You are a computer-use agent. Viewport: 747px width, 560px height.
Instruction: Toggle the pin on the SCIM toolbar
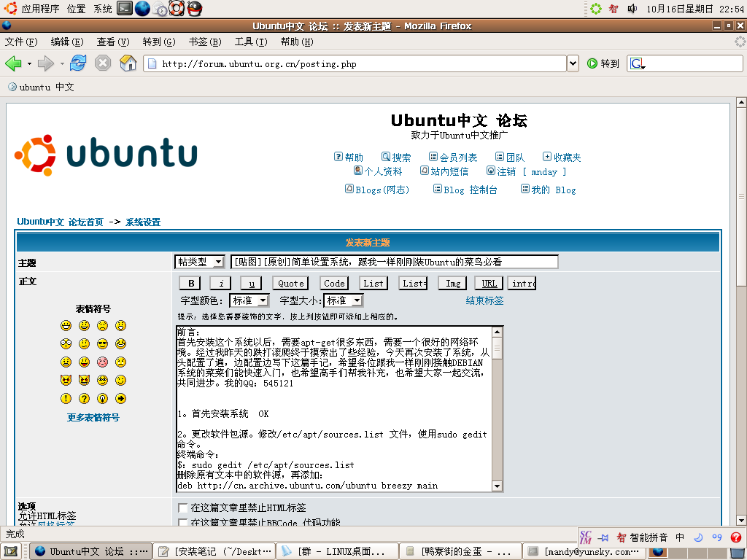[x=603, y=537]
